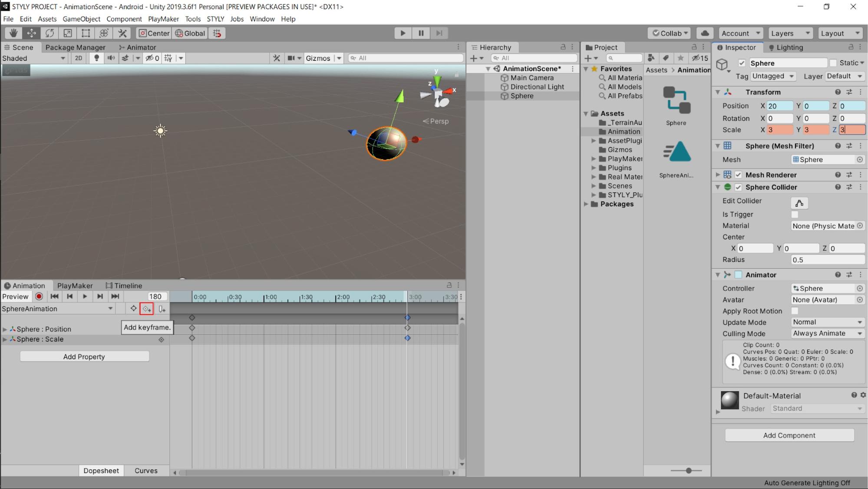868x489 pixels.
Task: Switch to the Timeline tab
Action: pos(124,286)
